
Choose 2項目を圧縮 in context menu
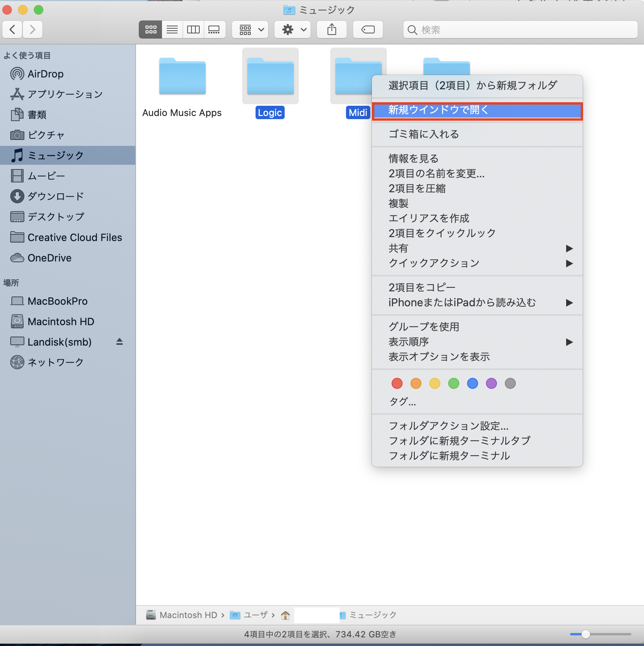coord(477,189)
